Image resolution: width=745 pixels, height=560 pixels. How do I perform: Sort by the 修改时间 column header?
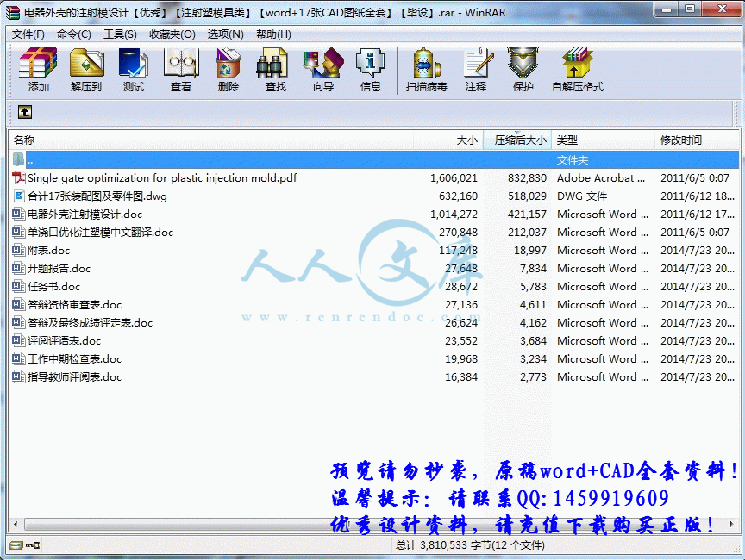pos(697,140)
